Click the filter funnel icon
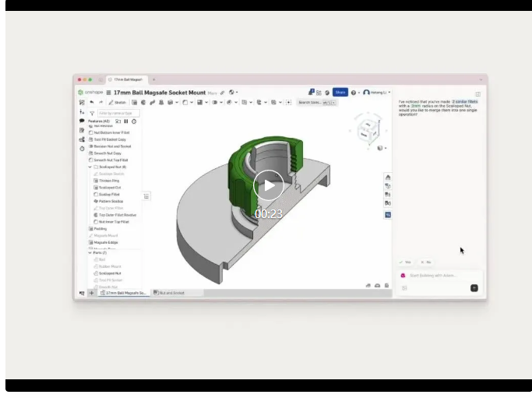 point(92,114)
